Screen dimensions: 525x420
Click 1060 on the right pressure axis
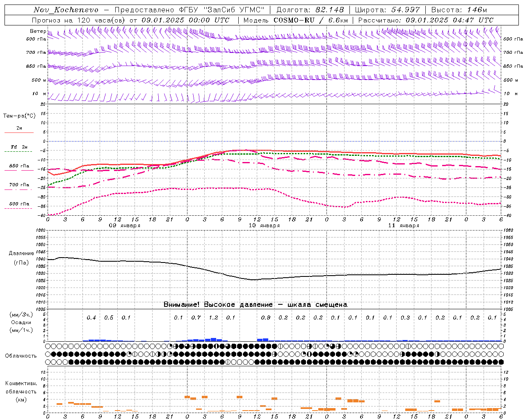pos(508,231)
